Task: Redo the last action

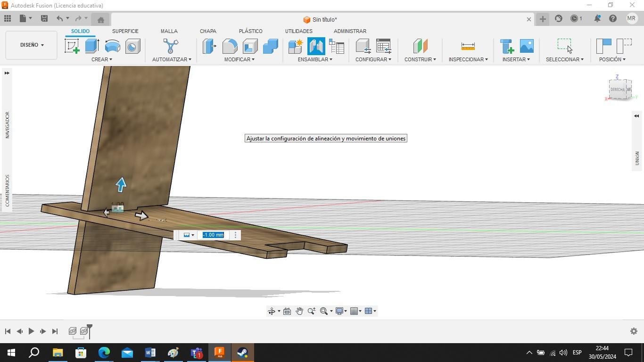Action: [x=78, y=18]
